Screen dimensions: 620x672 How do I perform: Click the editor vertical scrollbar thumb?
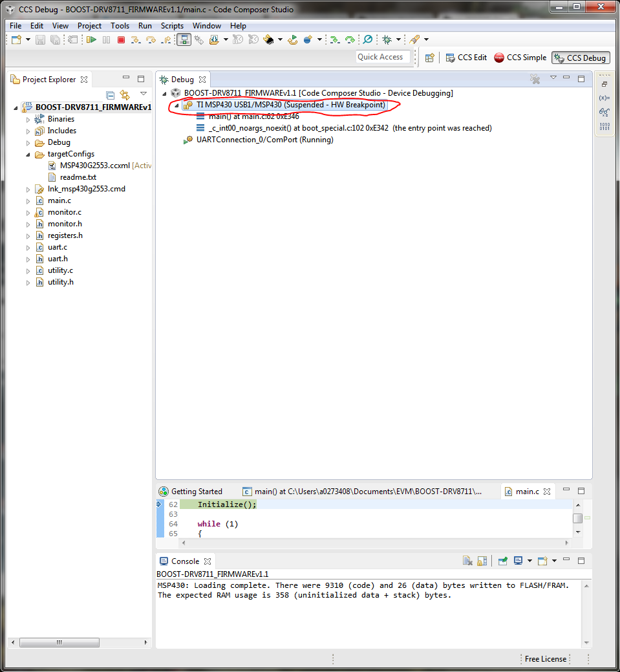tap(577, 518)
